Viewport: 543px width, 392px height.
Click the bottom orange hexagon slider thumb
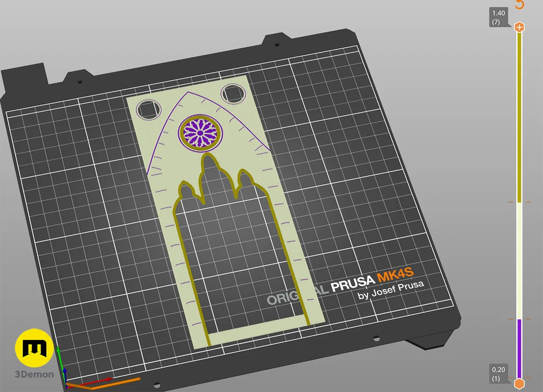(520, 384)
